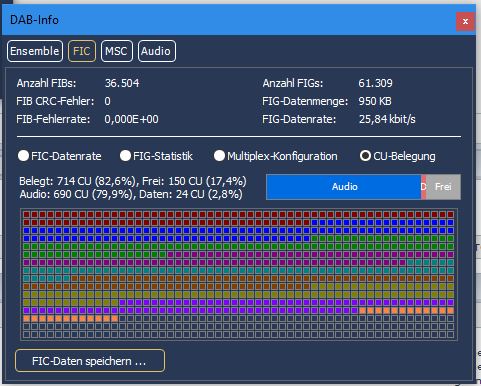Image resolution: width=481 pixels, height=386 pixels.
Task: Click the blue Audio segment of the usage bar
Action: click(x=344, y=187)
